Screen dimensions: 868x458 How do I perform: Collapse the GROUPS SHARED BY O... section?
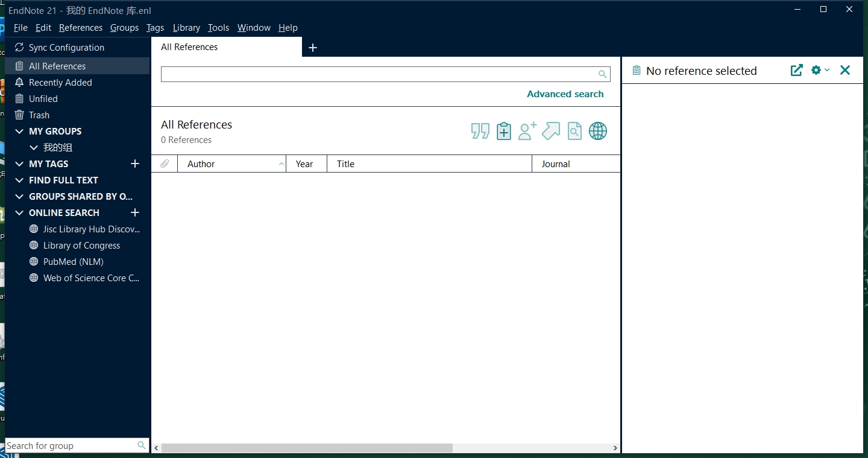19,196
